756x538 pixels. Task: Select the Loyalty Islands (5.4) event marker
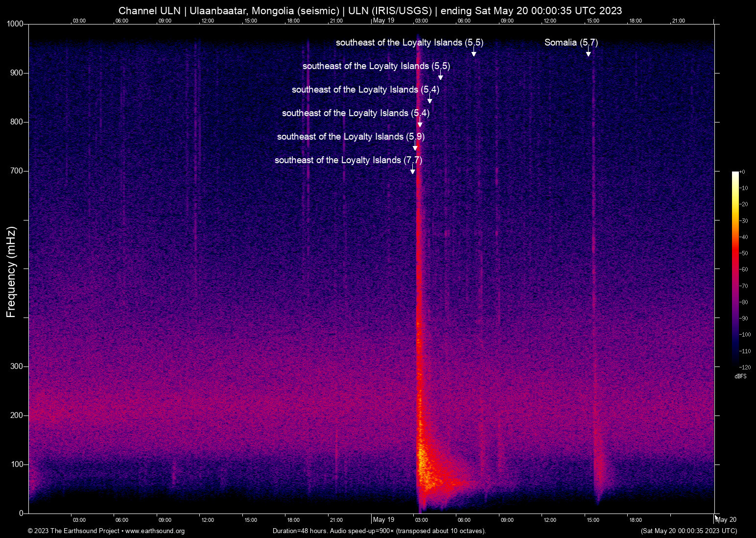point(430,100)
